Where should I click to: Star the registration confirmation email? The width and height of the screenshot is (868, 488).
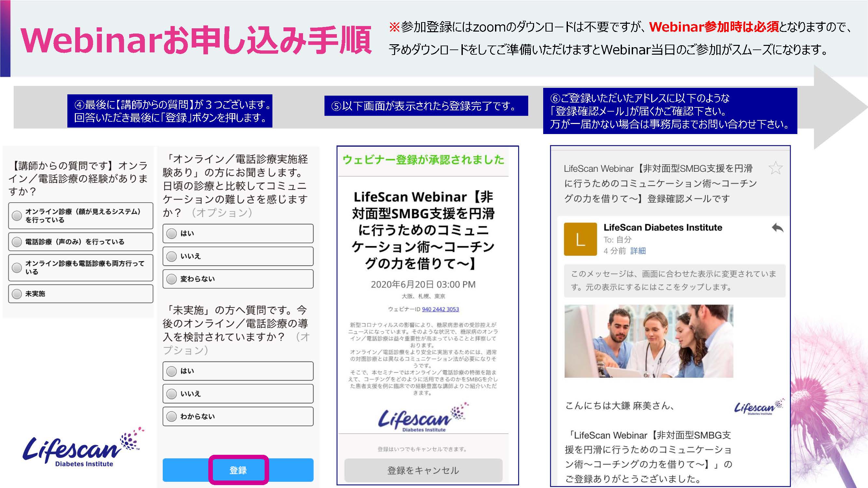click(x=775, y=168)
